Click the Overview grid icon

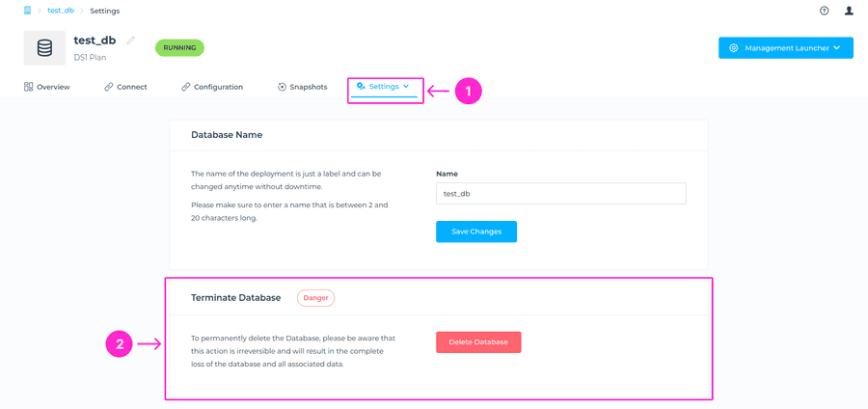point(29,87)
